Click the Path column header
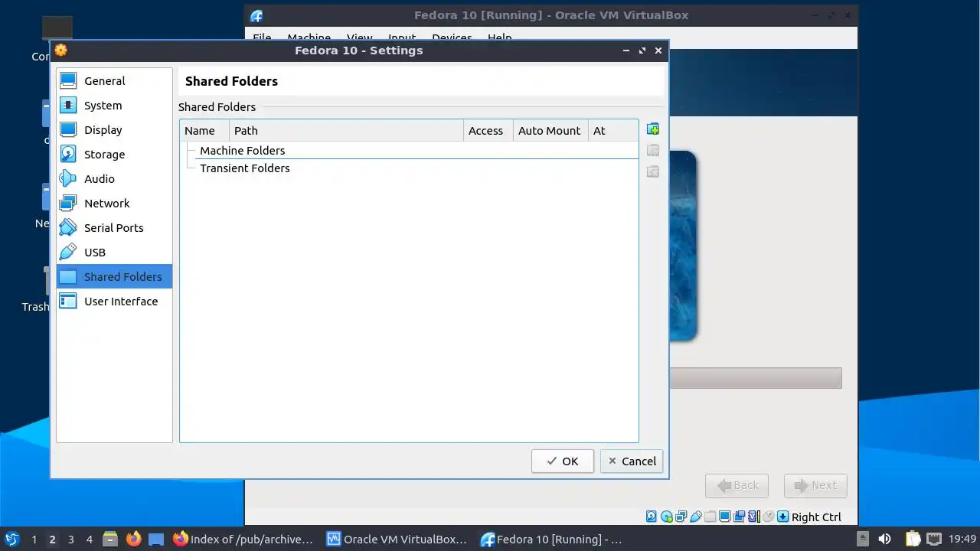The image size is (980, 551). pos(346,131)
